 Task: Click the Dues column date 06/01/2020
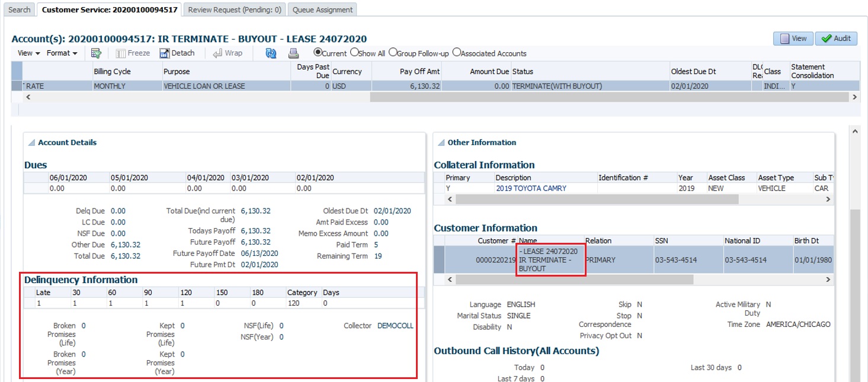(69, 178)
